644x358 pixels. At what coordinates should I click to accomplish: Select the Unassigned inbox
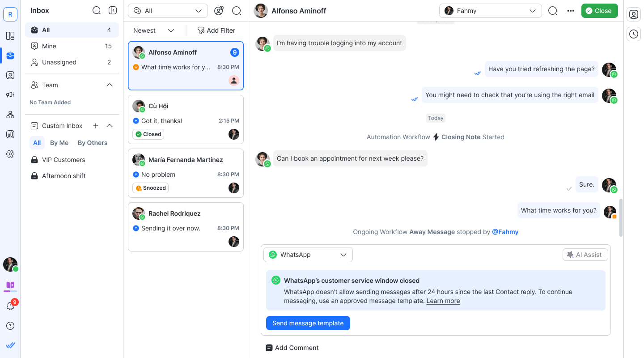click(59, 62)
